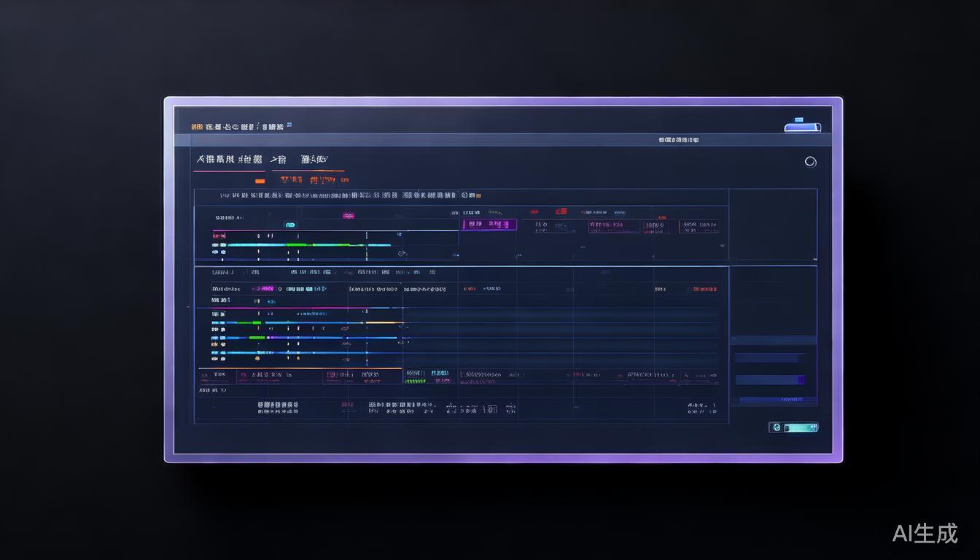980x560 pixels.
Task: Expand the purple outlined box in the upper panel
Action: coord(489,225)
